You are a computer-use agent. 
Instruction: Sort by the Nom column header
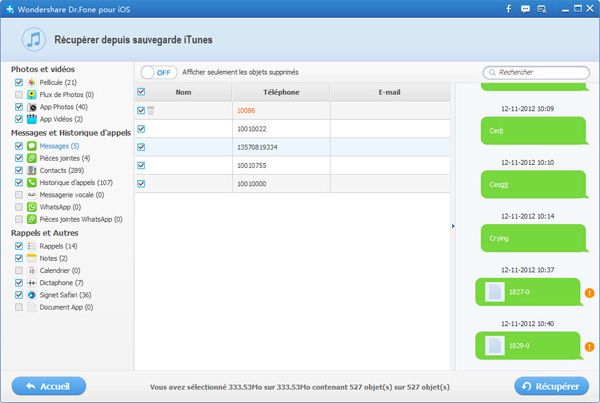click(183, 92)
